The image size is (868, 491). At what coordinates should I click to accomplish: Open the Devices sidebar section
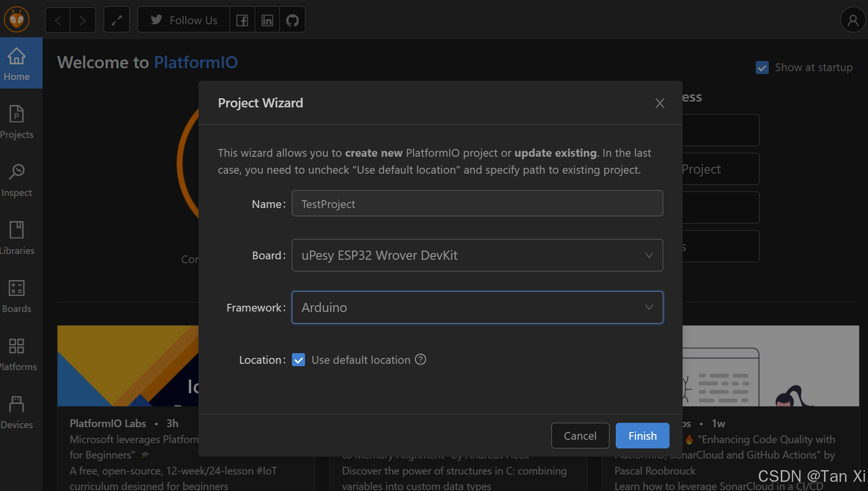[16, 412]
